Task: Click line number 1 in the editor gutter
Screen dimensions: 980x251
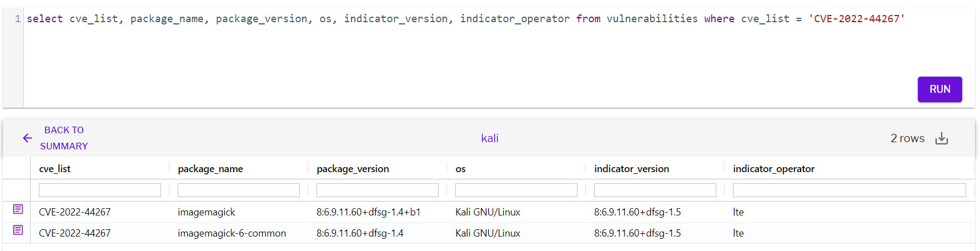Action: [18, 19]
